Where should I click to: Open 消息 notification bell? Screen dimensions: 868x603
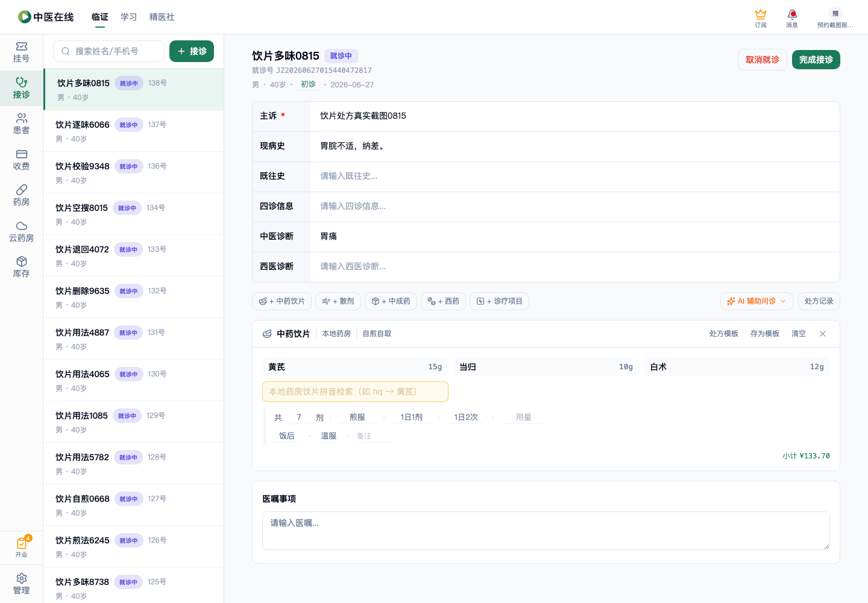[792, 18]
